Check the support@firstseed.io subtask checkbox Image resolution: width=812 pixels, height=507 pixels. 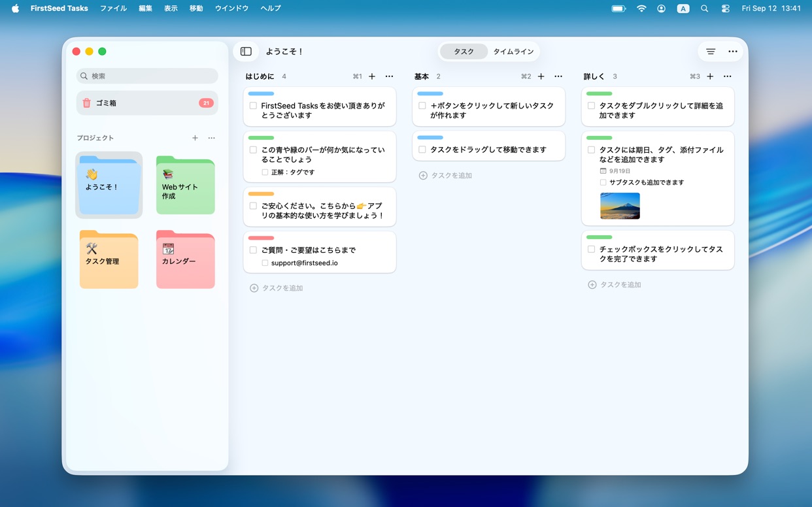click(265, 263)
